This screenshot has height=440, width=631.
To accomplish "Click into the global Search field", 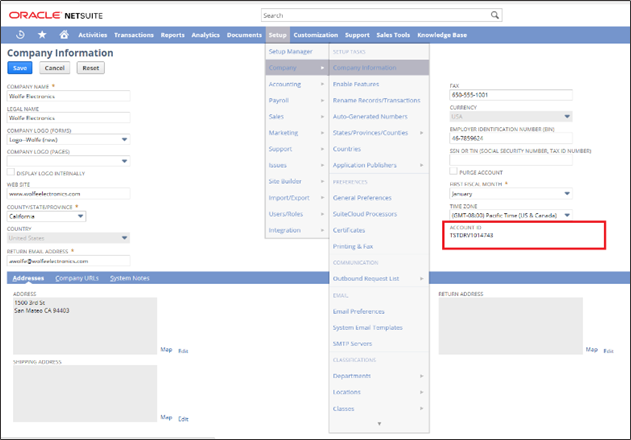I will point(374,15).
